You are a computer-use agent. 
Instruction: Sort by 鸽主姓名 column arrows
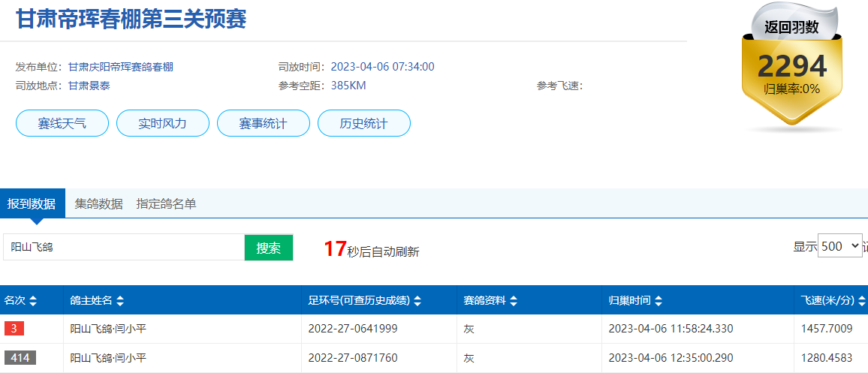point(120,301)
